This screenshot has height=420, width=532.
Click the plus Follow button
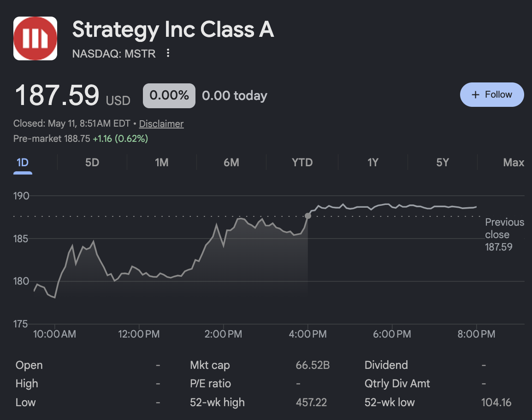491,94
